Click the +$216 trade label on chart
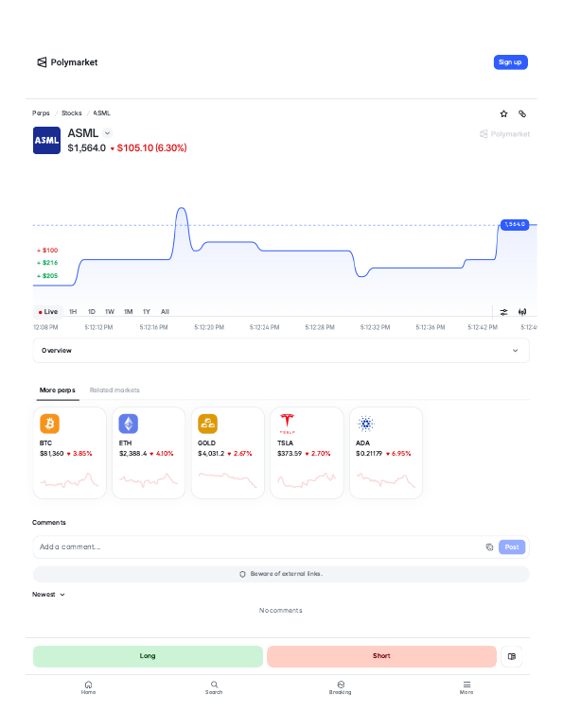Viewport: 563px width, 728px height. pos(47,263)
